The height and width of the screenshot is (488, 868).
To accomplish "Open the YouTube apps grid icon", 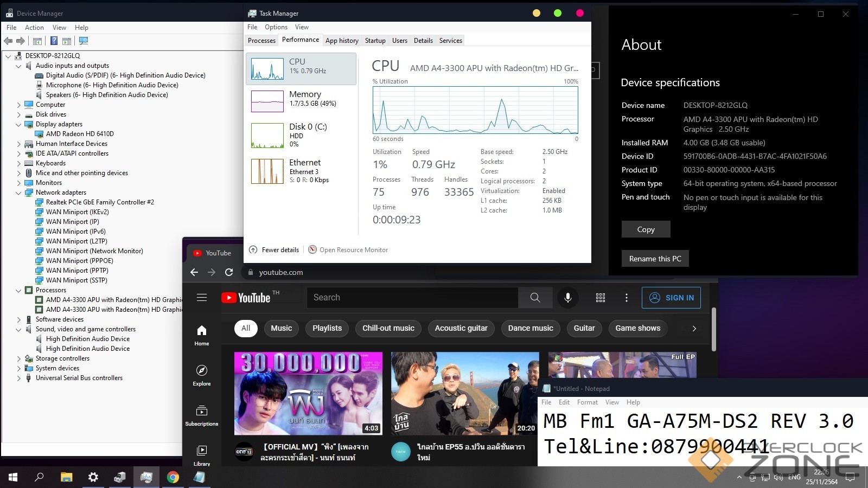I will coord(600,298).
